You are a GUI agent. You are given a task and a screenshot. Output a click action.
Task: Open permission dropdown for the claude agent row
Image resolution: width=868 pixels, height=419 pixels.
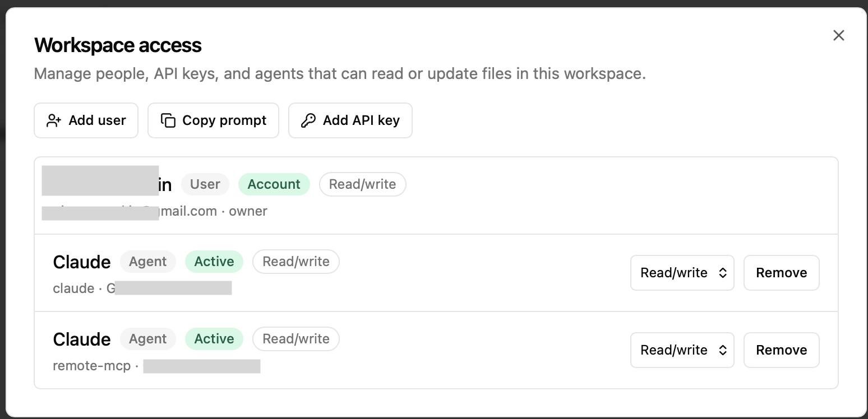(x=682, y=273)
